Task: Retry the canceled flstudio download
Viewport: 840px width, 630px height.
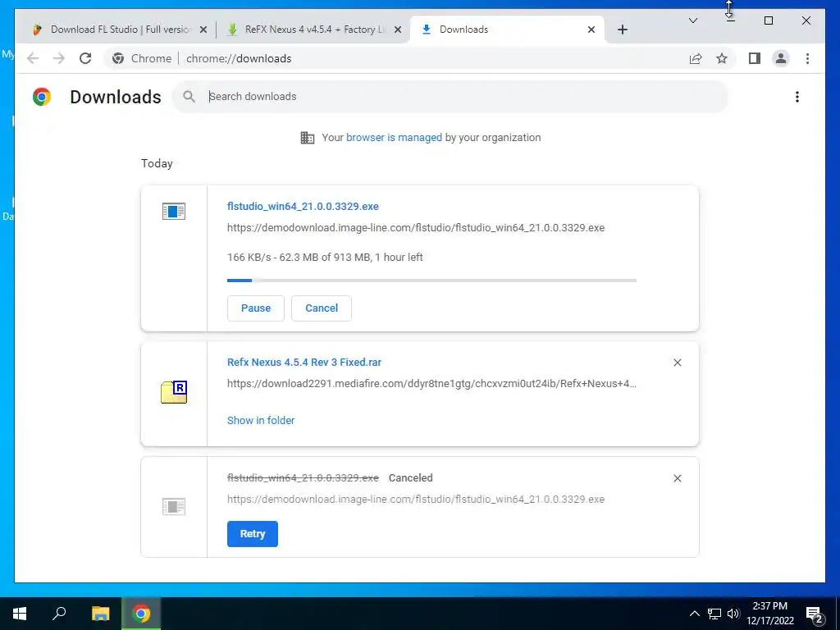Action: tap(253, 533)
